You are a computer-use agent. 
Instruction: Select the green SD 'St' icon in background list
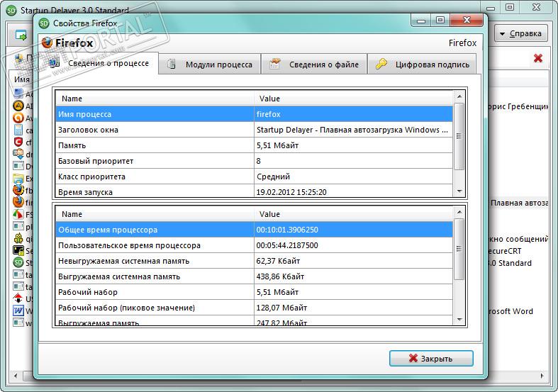point(18,262)
